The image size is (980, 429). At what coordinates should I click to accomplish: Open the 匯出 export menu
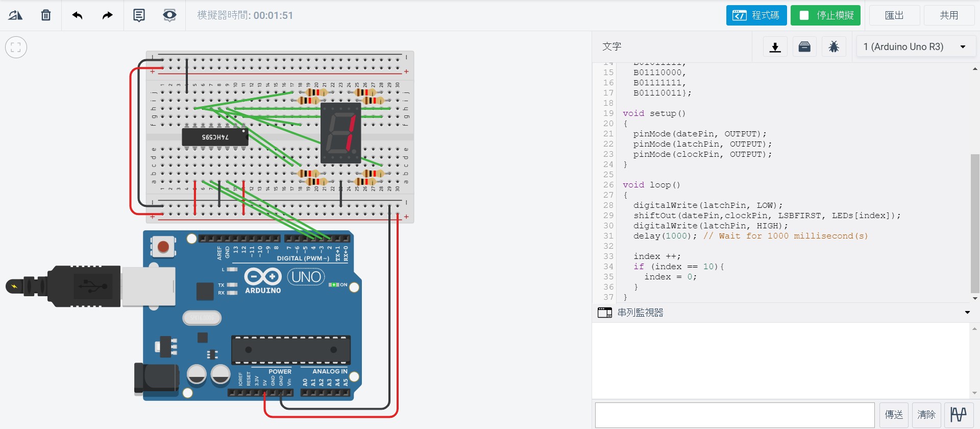[x=894, y=15]
